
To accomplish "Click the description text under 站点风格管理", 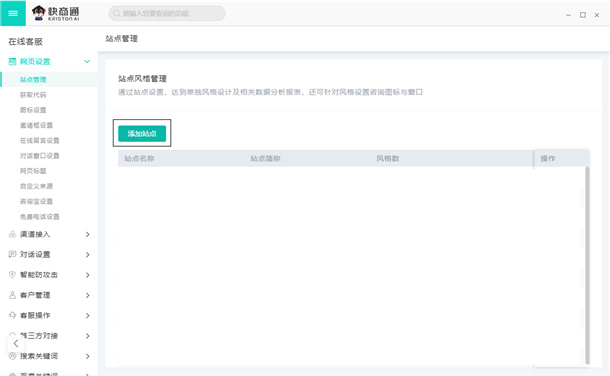I will (270, 92).
